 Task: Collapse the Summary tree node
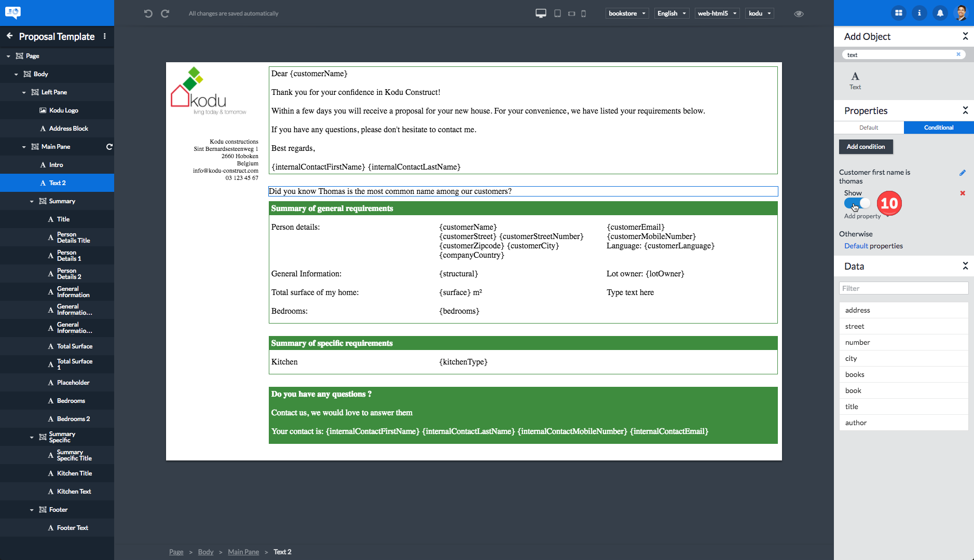[x=32, y=201]
